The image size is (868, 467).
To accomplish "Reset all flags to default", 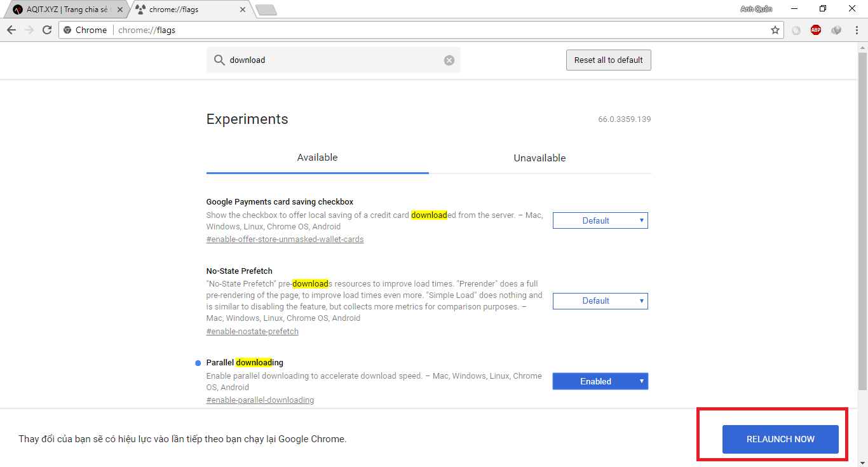I will 609,60.
